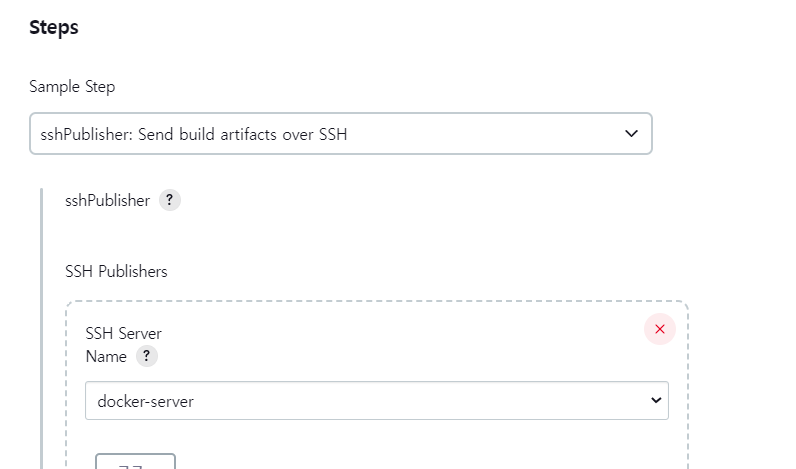Viewport: 796px width, 469px height.
Task: Show help for SSH Server Name
Action: 147,356
